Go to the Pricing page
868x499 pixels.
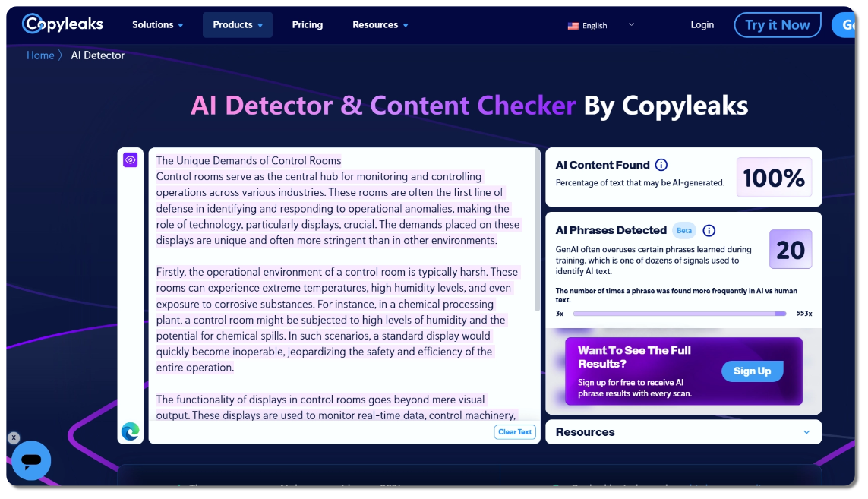308,24
